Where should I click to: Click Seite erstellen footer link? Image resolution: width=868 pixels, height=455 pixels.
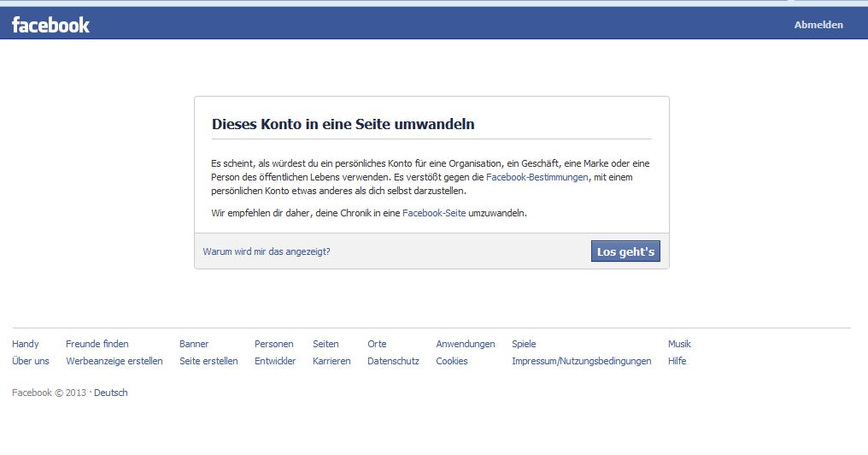(208, 361)
